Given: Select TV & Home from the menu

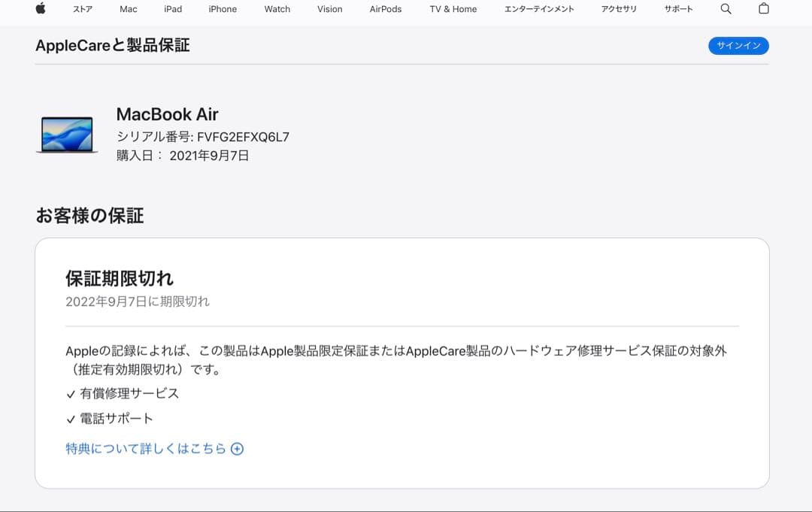Looking at the screenshot, I should (452, 9).
